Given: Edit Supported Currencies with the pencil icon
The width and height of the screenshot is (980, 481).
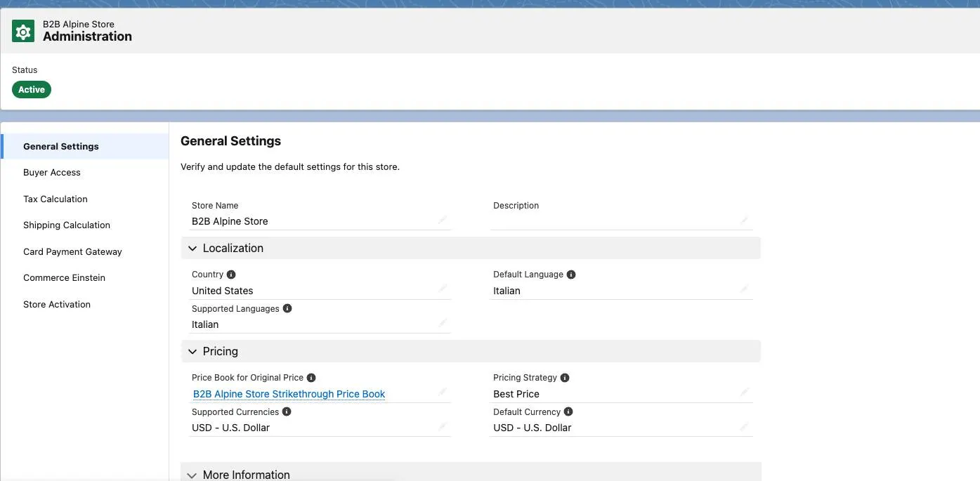Looking at the screenshot, I should point(443,426).
